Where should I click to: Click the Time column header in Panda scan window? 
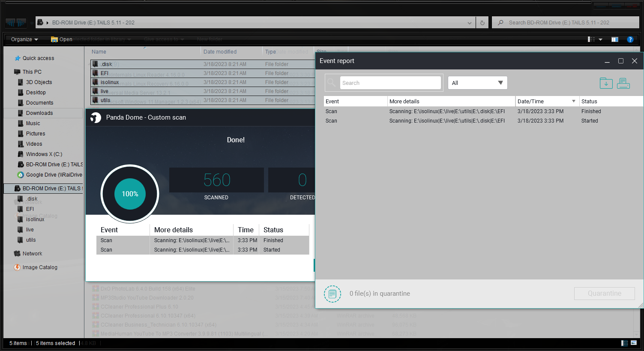point(246,230)
